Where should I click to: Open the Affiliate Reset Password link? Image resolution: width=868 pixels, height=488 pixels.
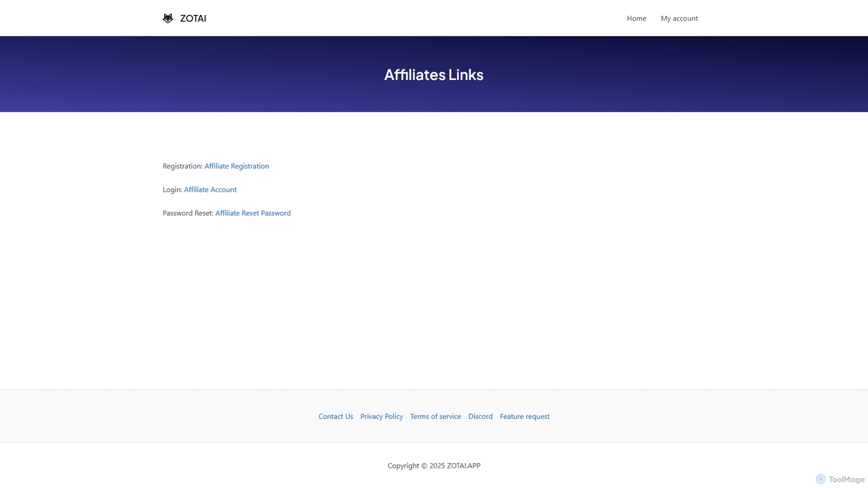click(x=253, y=213)
